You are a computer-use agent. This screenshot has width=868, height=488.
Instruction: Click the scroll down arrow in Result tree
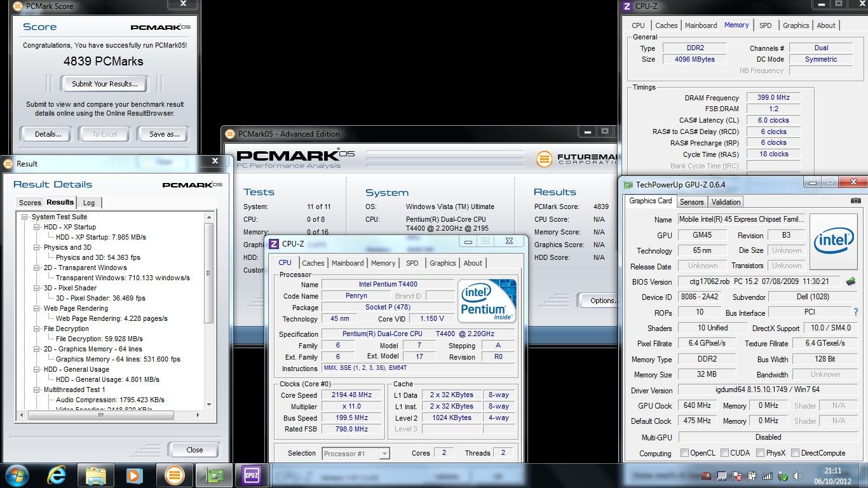point(209,405)
